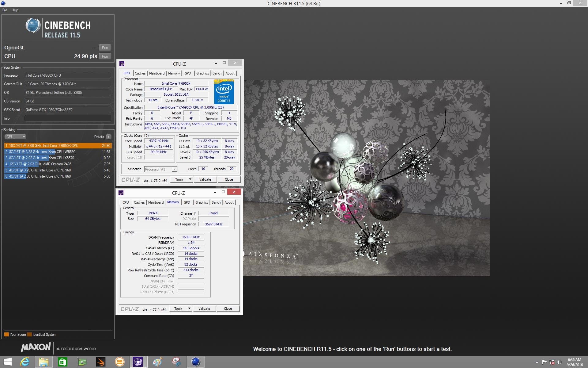Select the Xeon W5590 ranking row
Screen dimensions: 588x368
[58, 152]
